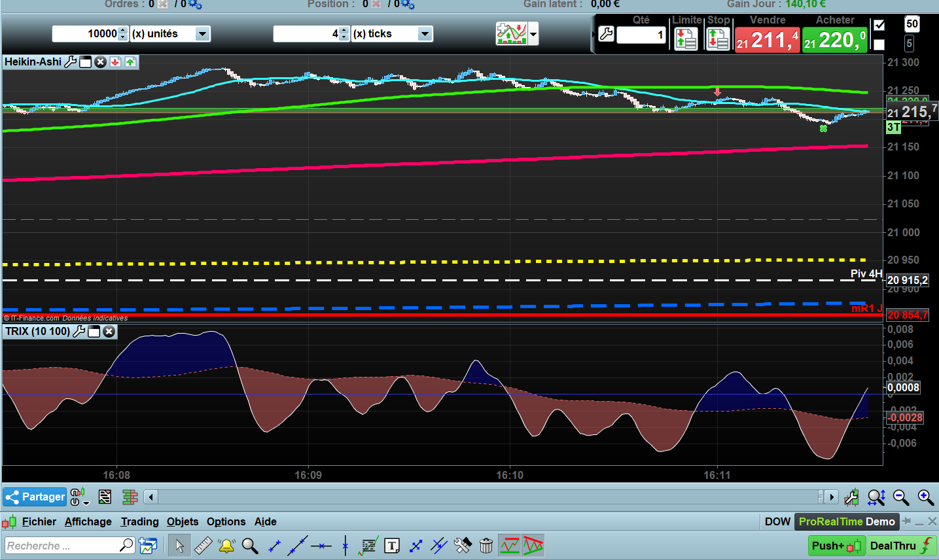Uncheck the checked box beside Acheter
939x560 pixels.
pos(879,26)
